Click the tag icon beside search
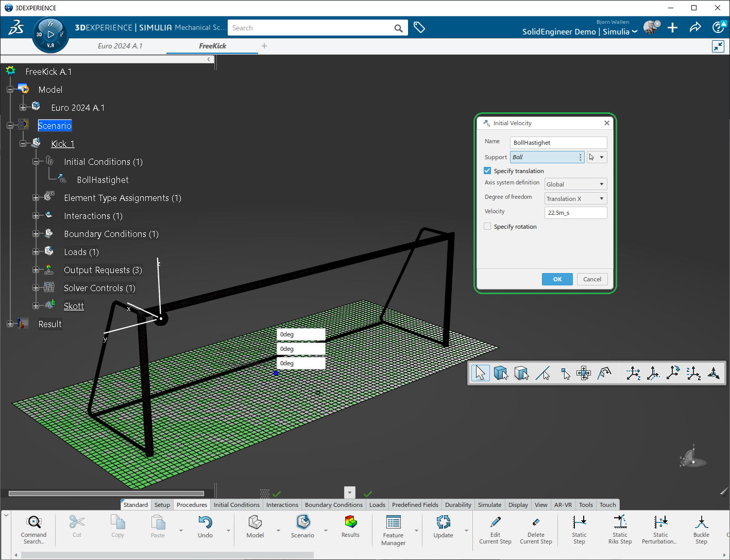Viewport: 730px width, 560px height. click(x=419, y=28)
